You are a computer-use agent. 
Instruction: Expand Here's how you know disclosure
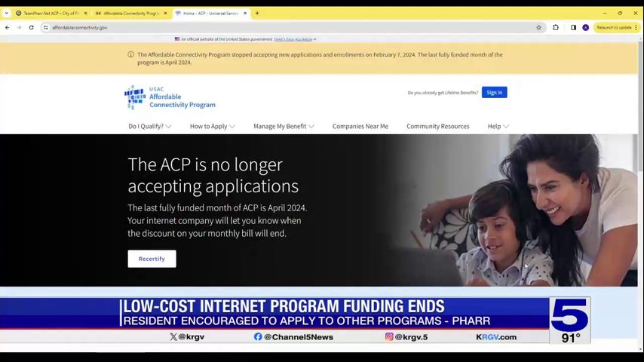tap(295, 39)
